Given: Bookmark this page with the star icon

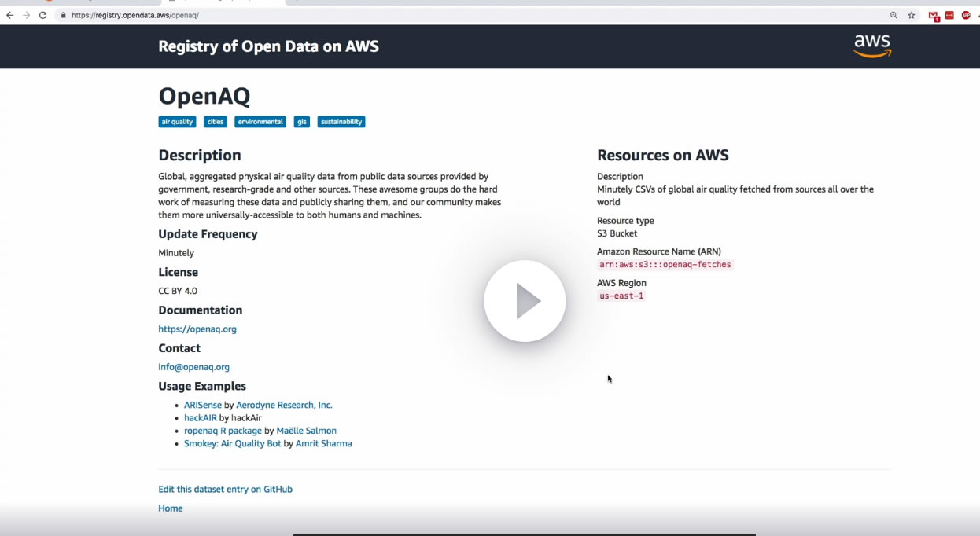Looking at the screenshot, I should pyautogui.click(x=912, y=15).
